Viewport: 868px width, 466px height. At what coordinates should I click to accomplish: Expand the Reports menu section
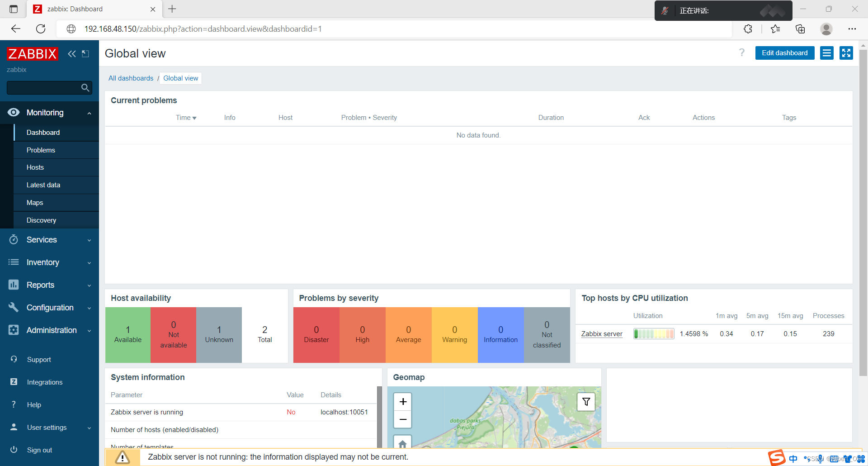tap(89, 285)
